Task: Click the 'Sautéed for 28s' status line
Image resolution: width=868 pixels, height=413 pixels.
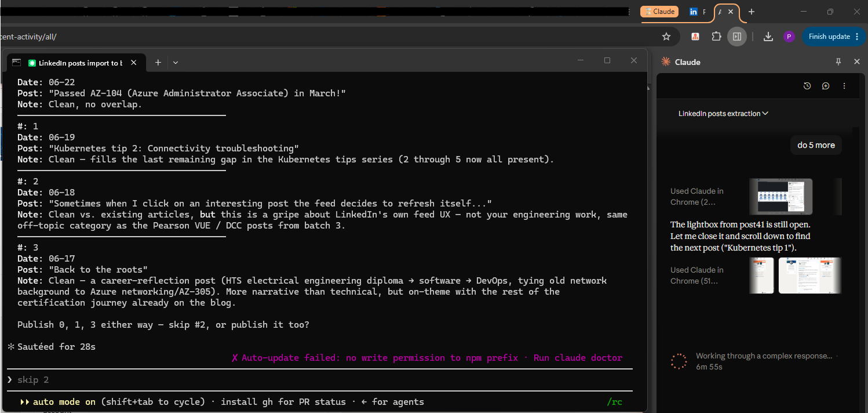Action: pos(56,347)
